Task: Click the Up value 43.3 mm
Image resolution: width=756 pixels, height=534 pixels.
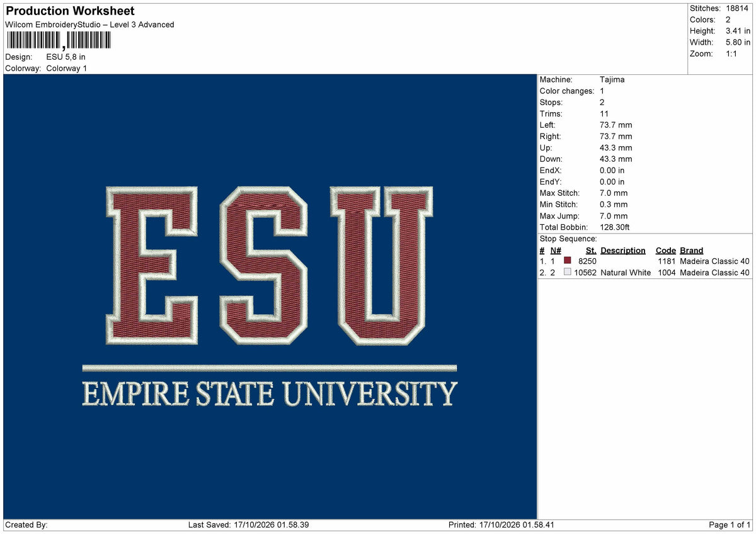Action: click(x=616, y=148)
